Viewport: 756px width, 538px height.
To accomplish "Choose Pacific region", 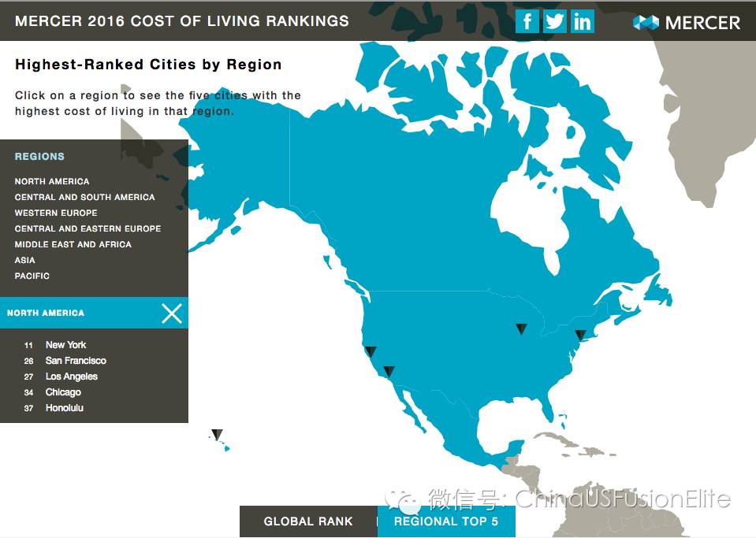I will pyautogui.click(x=32, y=276).
